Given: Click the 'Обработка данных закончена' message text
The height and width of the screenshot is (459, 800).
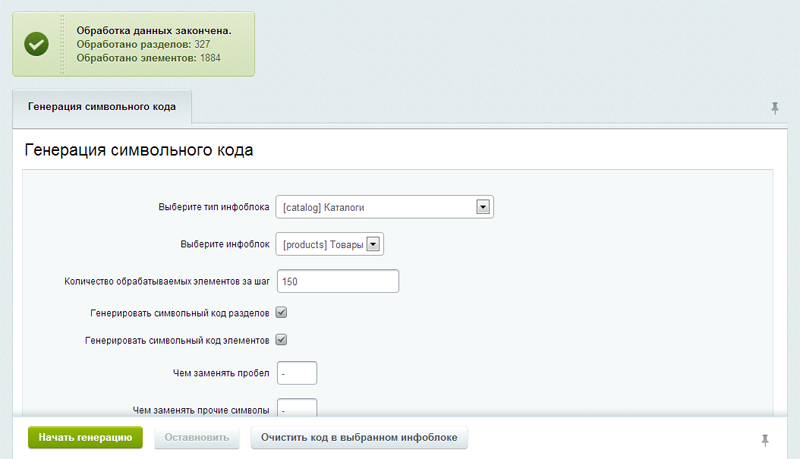Looking at the screenshot, I should [154, 31].
